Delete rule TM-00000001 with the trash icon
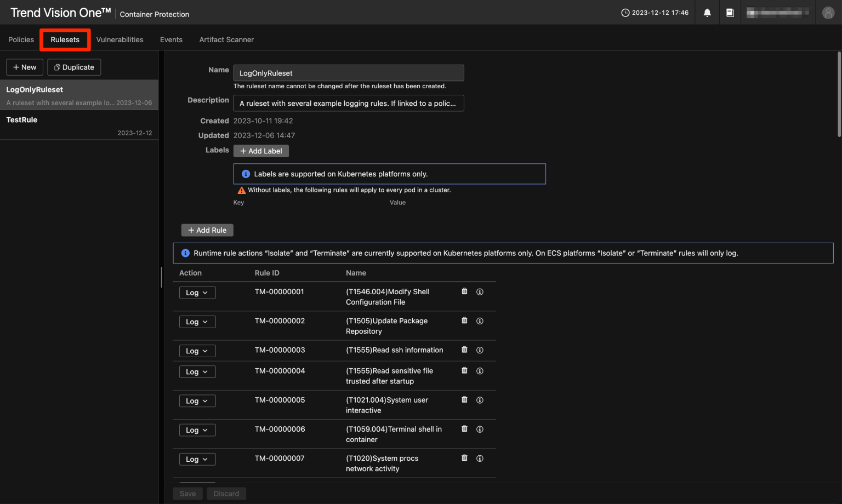 coord(464,291)
